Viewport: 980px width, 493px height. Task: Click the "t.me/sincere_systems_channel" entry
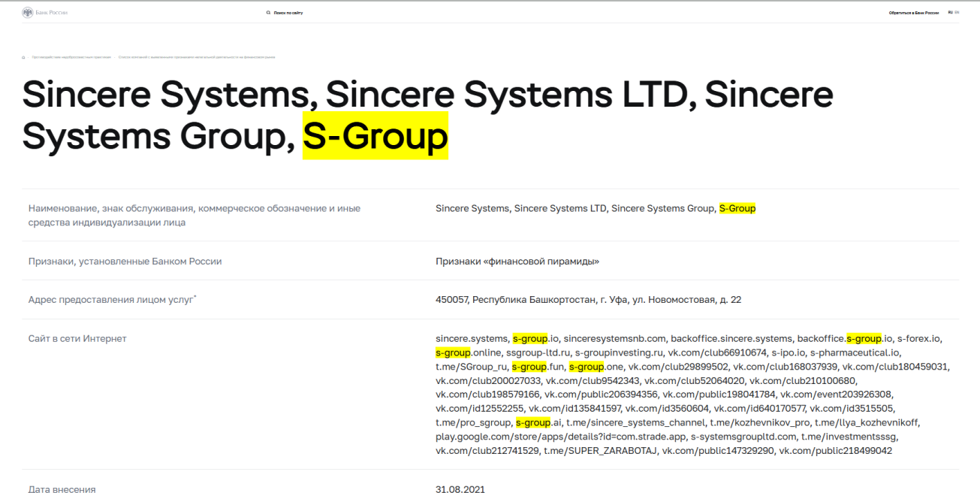pyautogui.click(x=635, y=422)
